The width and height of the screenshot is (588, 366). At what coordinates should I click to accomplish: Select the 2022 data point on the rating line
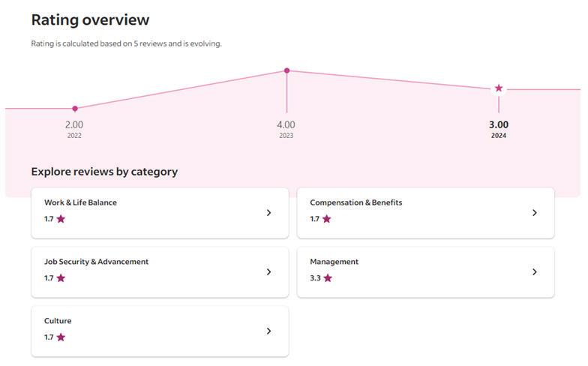click(75, 109)
